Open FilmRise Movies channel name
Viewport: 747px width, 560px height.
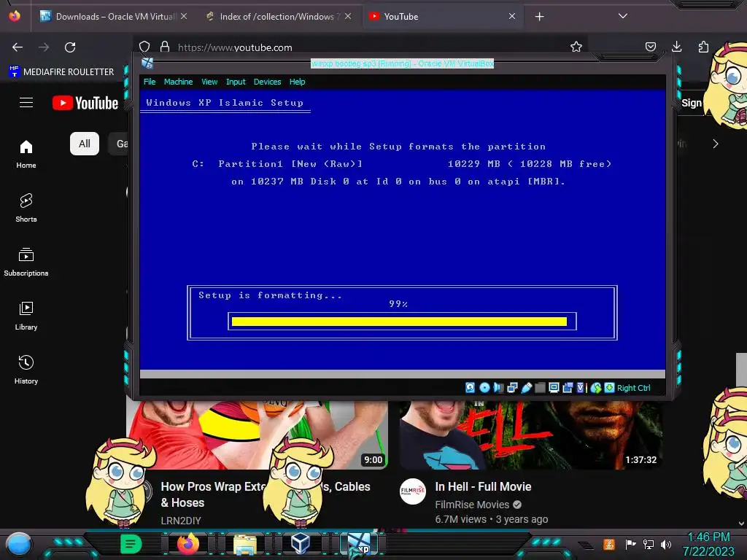click(472, 505)
